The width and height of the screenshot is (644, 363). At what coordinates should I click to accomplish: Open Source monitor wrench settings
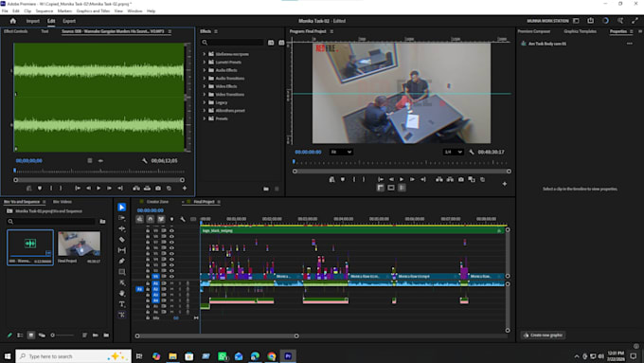point(145,161)
